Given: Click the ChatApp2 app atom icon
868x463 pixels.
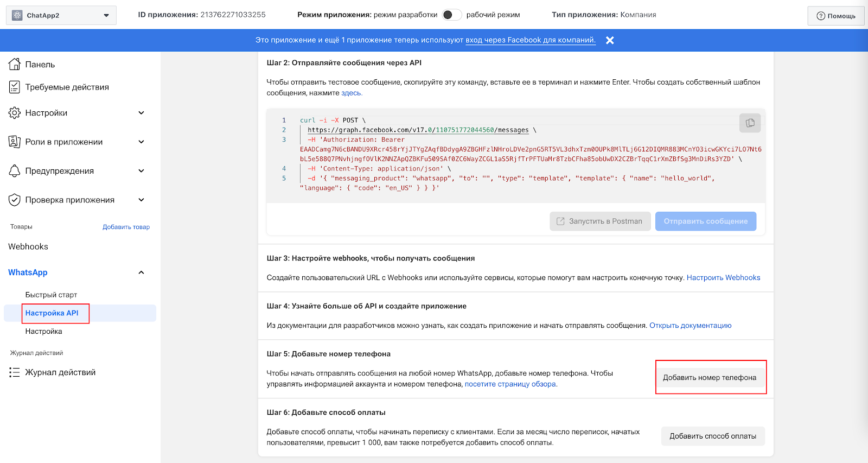Looking at the screenshot, I should (x=17, y=15).
